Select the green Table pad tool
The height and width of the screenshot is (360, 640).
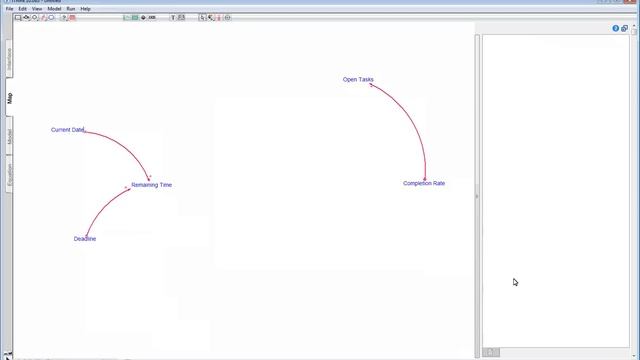[135, 18]
